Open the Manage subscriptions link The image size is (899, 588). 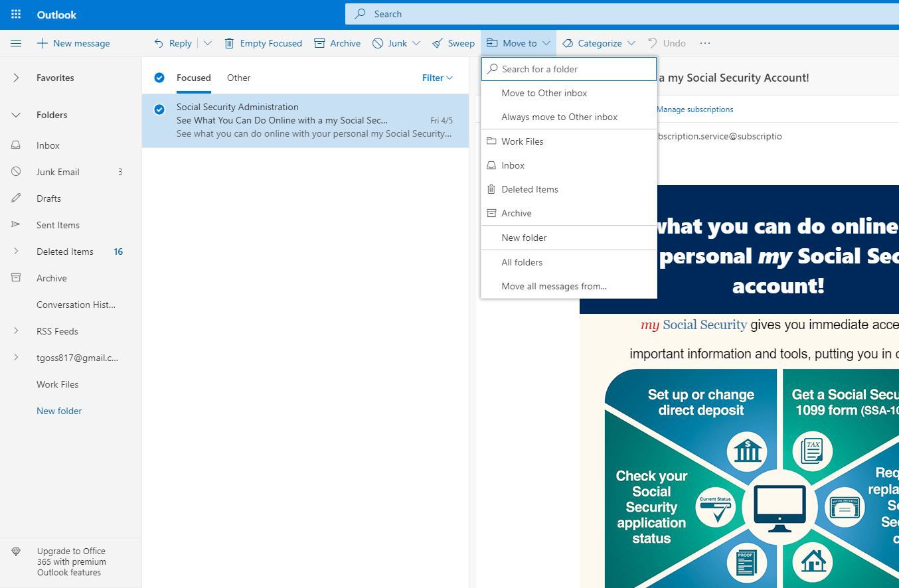coord(695,110)
